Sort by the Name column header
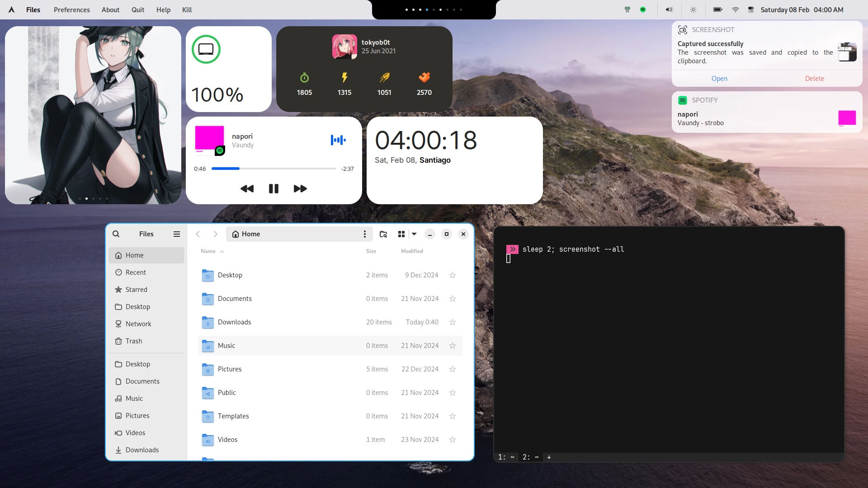The image size is (868, 488). (x=208, y=251)
